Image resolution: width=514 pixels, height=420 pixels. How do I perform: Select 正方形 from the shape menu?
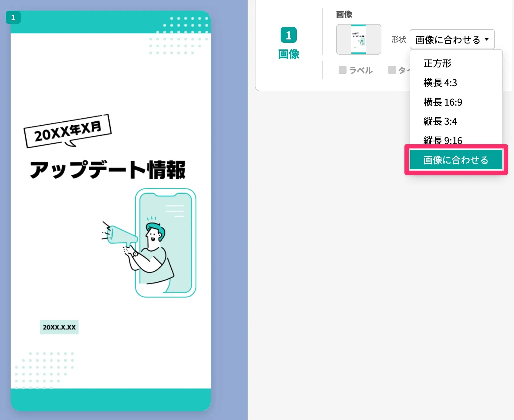click(x=437, y=63)
